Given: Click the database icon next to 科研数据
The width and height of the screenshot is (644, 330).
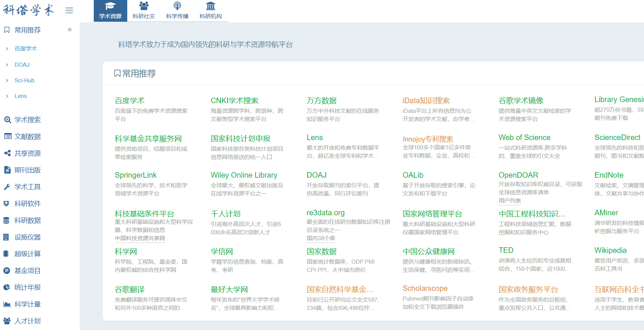Looking at the screenshot, I should tap(6, 220).
